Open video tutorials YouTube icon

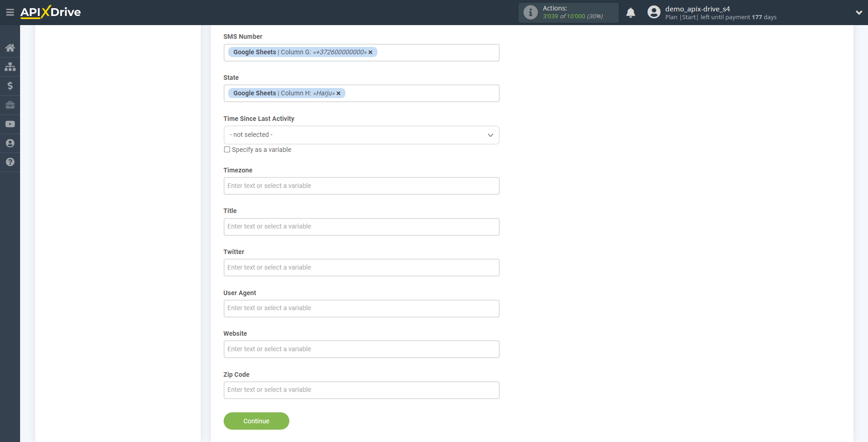coord(10,124)
